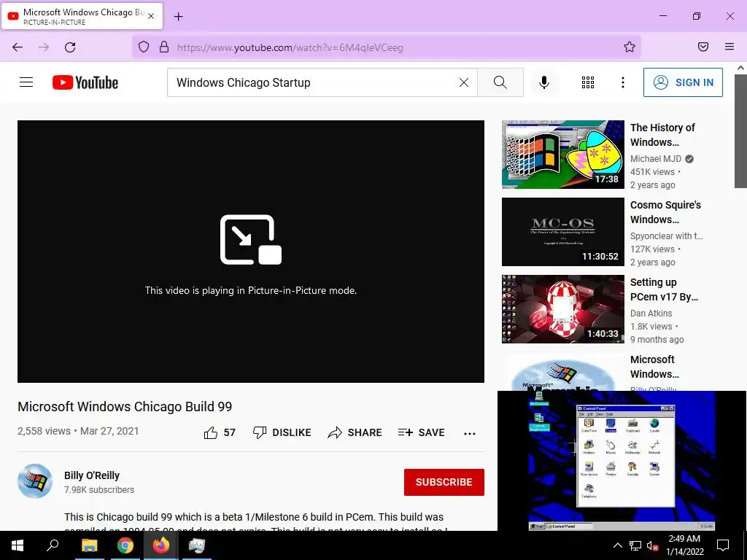Open the Setting up PCem v17 title
747x560 pixels.
(664, 289)
